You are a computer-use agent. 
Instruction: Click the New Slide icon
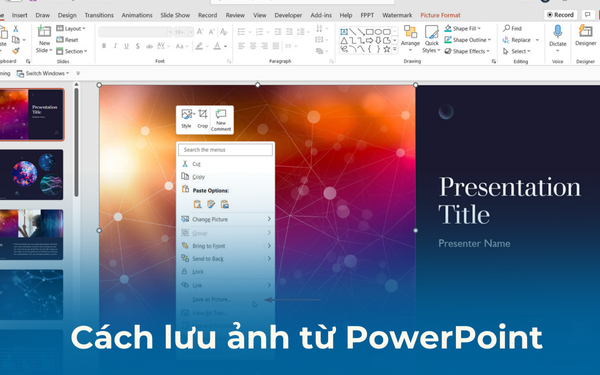pyautogui.click(x=44, y=32)
